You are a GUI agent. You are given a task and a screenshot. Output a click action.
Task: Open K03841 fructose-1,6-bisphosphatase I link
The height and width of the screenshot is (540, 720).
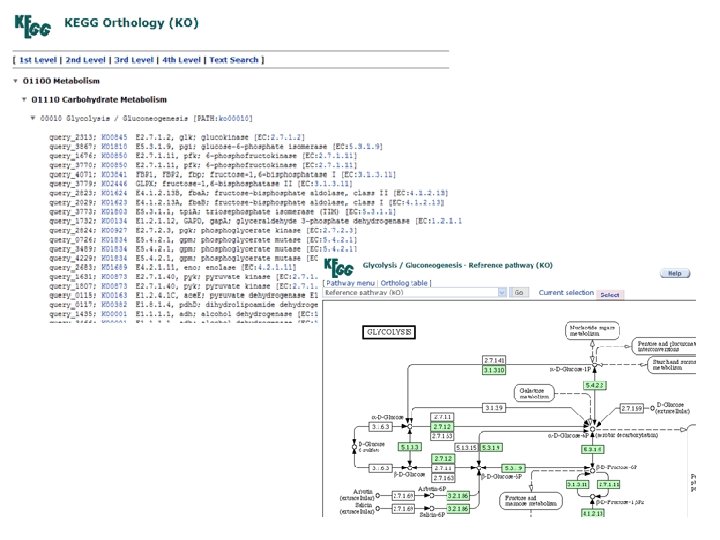pyautogui.click(x=114, y=174)
